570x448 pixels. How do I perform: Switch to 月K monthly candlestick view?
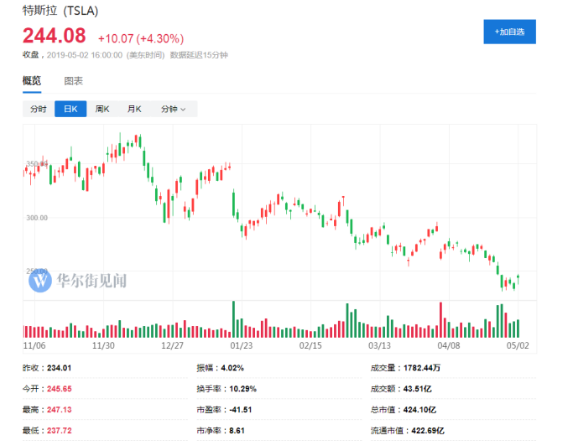pos(134,109)
